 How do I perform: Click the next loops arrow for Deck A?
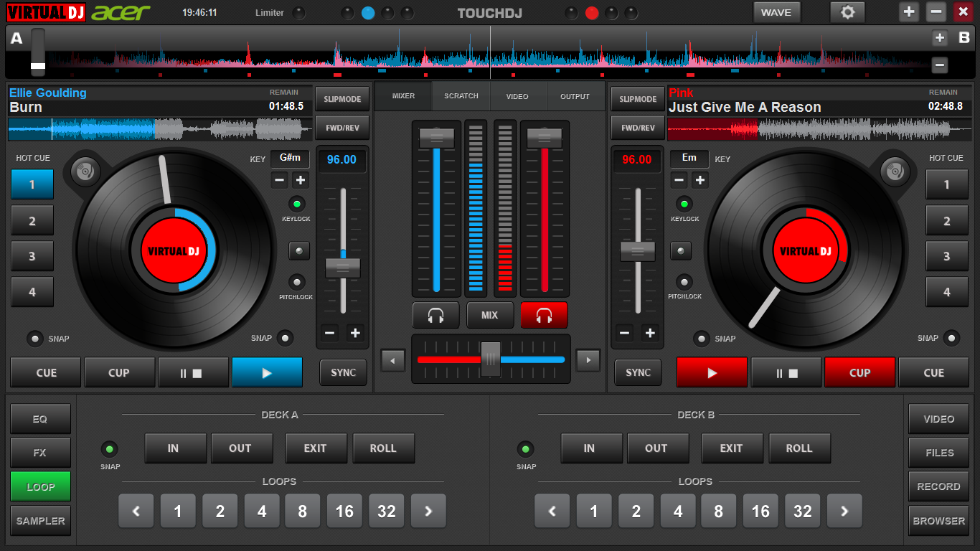coord(428,511)
